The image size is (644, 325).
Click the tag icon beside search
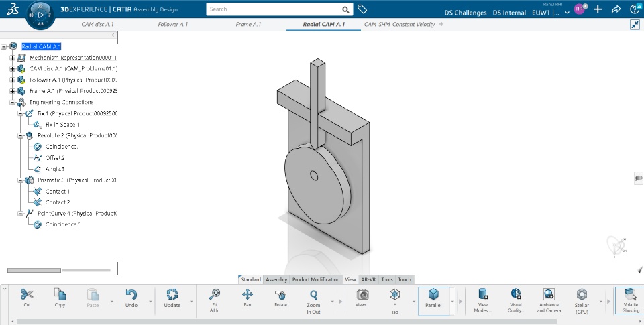362,9
